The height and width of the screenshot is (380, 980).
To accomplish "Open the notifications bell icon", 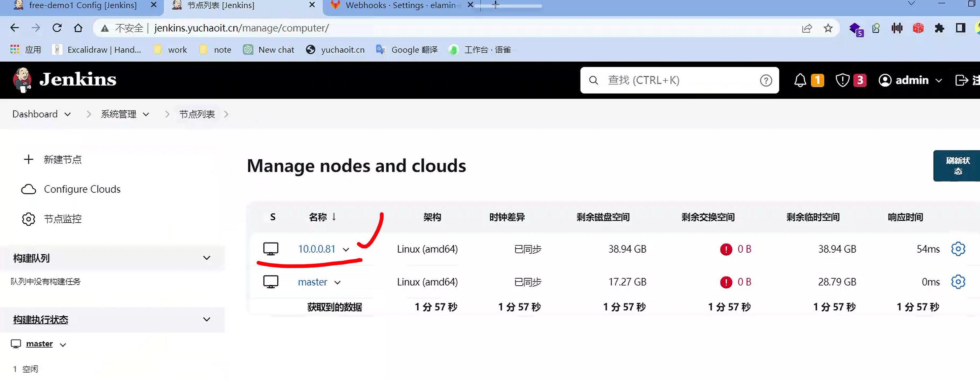I will pyautogui.click(x=800, y=80).
